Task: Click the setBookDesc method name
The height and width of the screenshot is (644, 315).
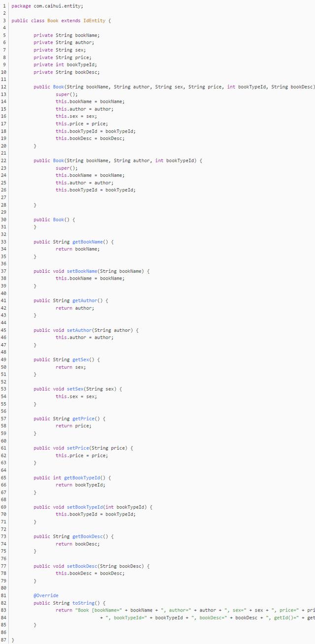Action: pos(82,566)
